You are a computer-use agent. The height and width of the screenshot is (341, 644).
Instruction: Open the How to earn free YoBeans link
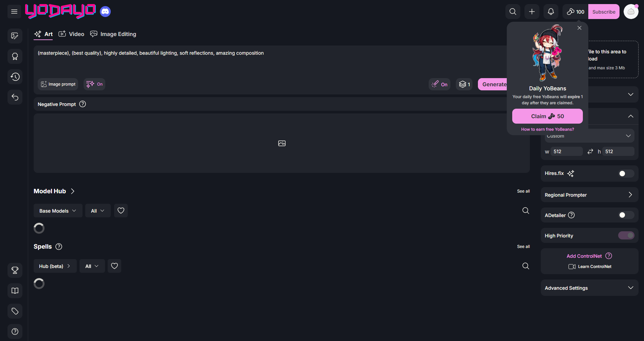(x=548, y=129)
